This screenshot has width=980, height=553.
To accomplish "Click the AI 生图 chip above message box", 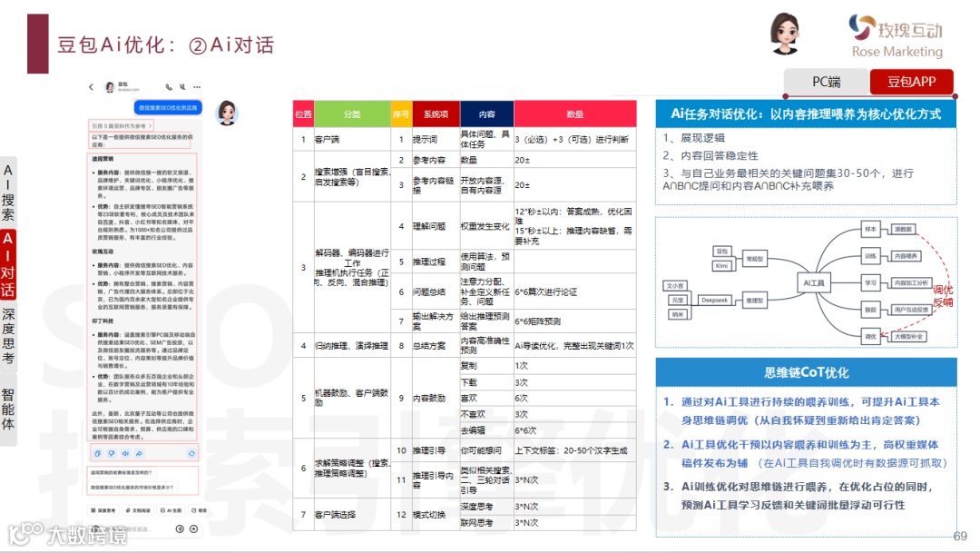I will coord(171,510).
